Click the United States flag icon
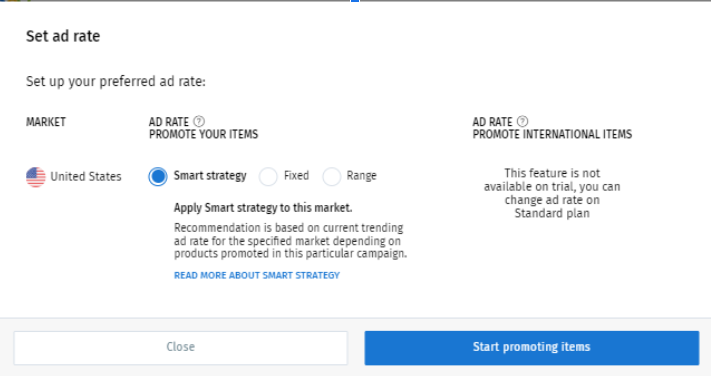This screenshot has height=376, width=711. 36,177
